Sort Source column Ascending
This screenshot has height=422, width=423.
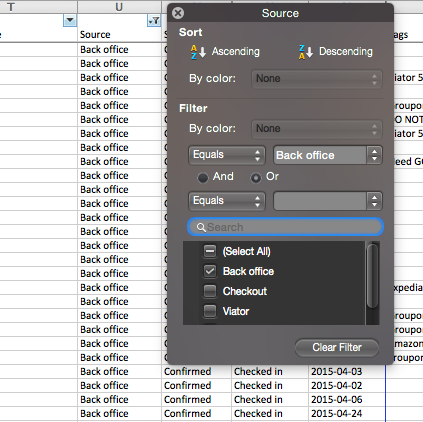click(x=225, y=52)
